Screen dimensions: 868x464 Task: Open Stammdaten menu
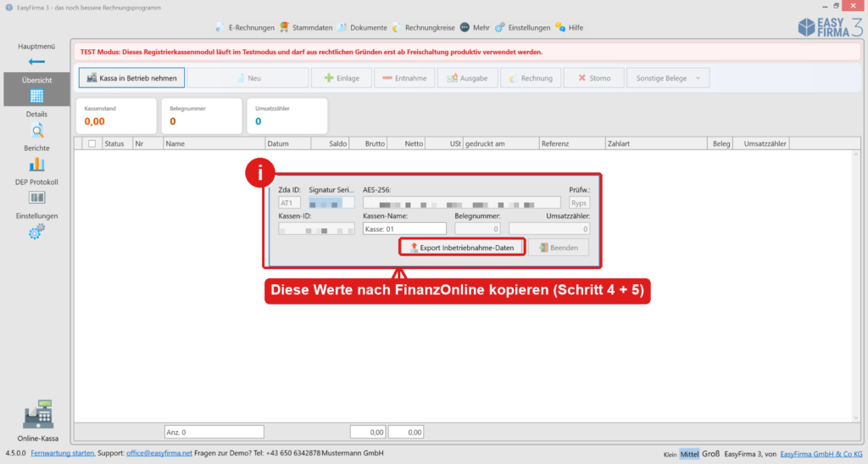click(306, 28)
